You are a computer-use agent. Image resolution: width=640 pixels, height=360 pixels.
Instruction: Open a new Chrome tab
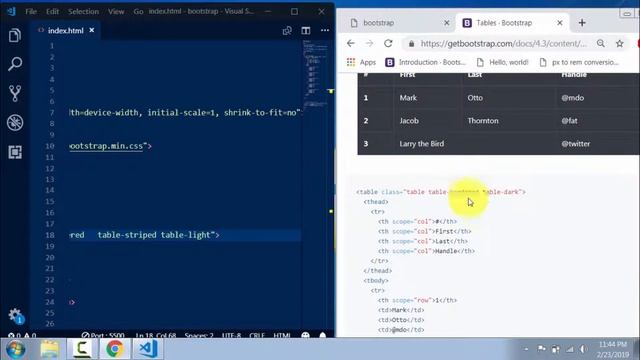[582, 23]
